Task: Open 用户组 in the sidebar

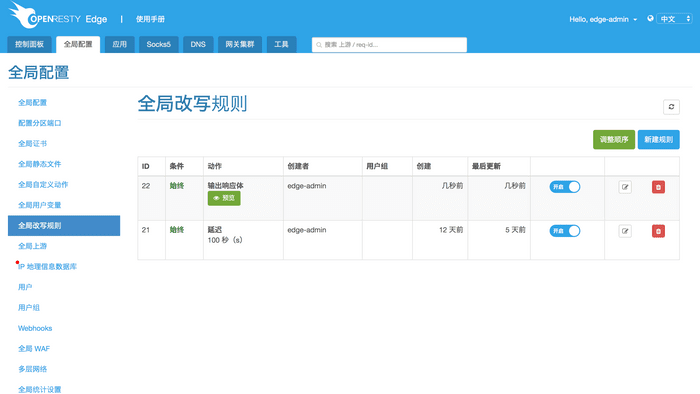Action: click(x=29, y=308)
